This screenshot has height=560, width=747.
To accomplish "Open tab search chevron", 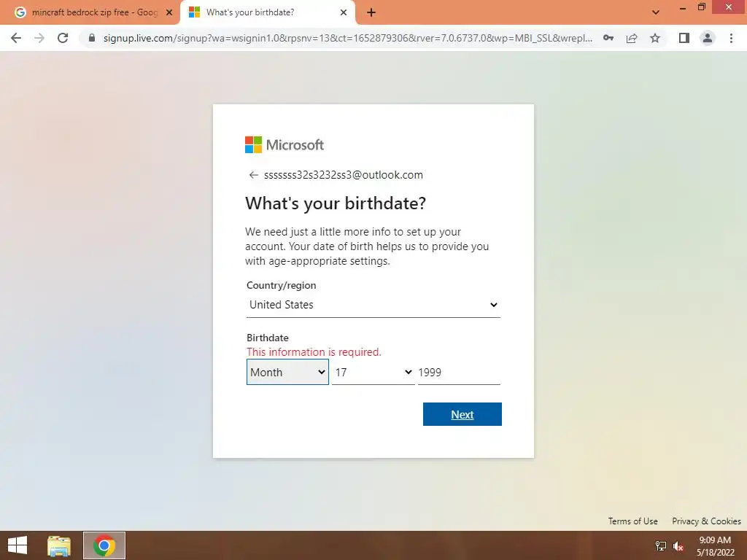I will click(x=656, y=12).
